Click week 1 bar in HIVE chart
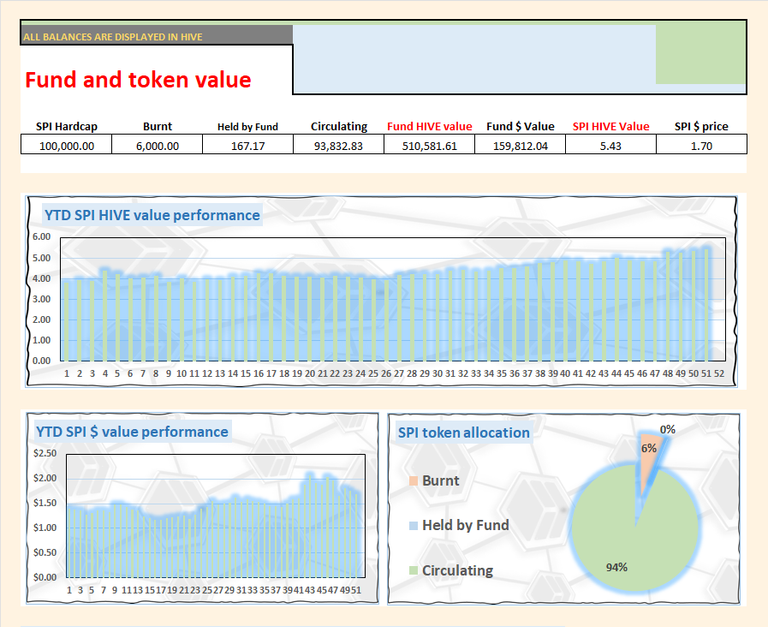Image resolution: width=768 pixels, height=627 pixels. (x=67, y=322)
